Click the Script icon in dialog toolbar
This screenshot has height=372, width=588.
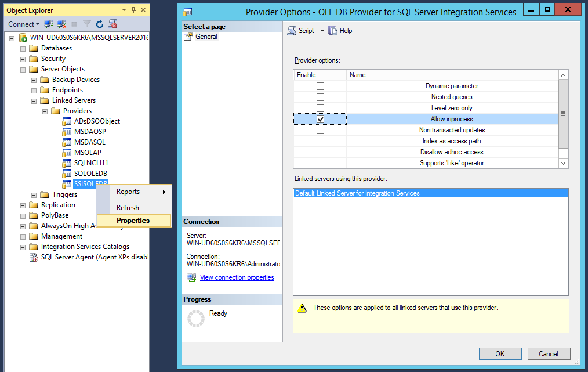coord(292,31)
